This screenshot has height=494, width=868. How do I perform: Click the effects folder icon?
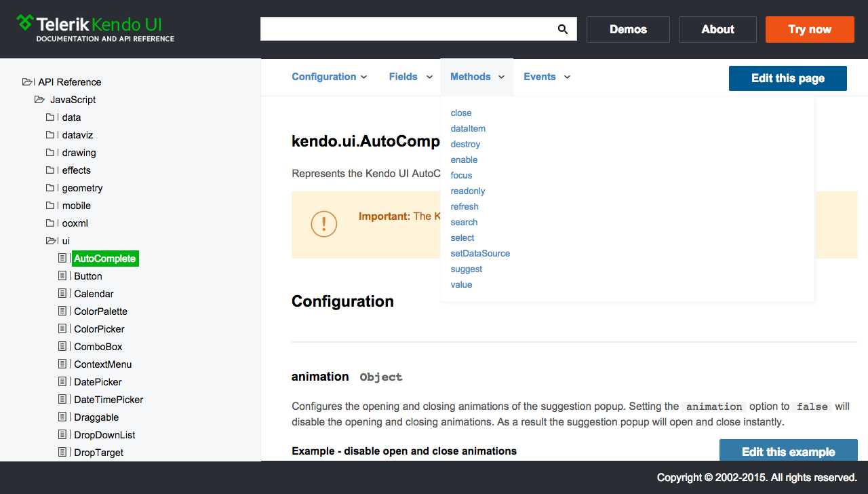click(50, 170)
